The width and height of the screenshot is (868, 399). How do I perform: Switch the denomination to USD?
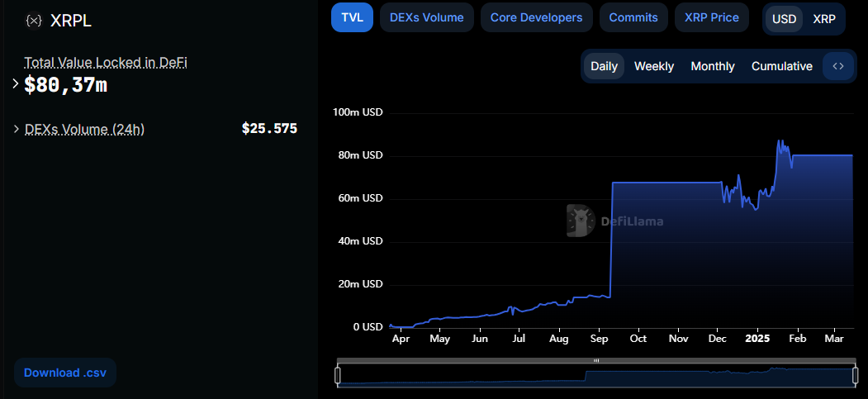(784, 19)
